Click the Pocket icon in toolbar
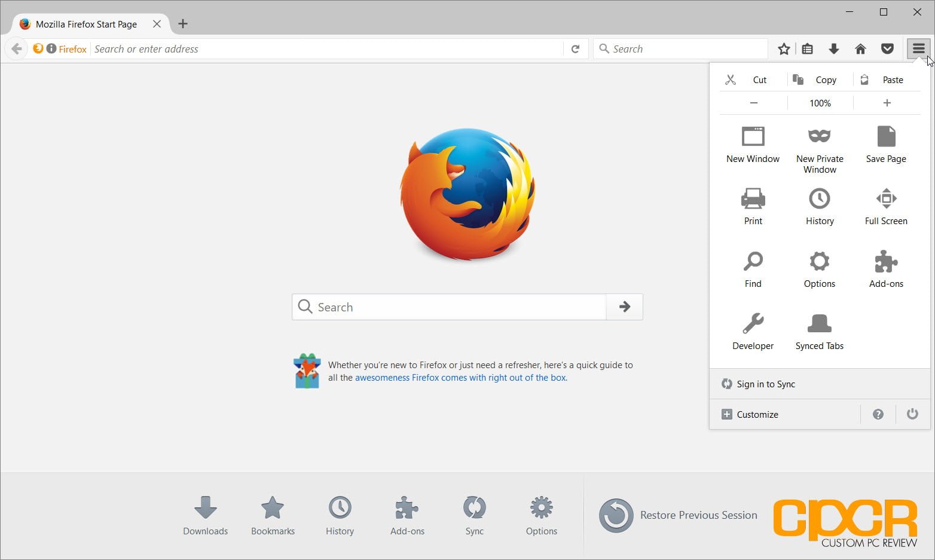 tap(887, 48)
